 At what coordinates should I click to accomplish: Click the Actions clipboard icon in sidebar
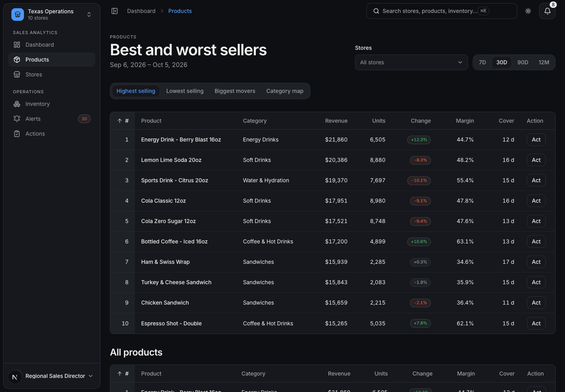(17, 134)
